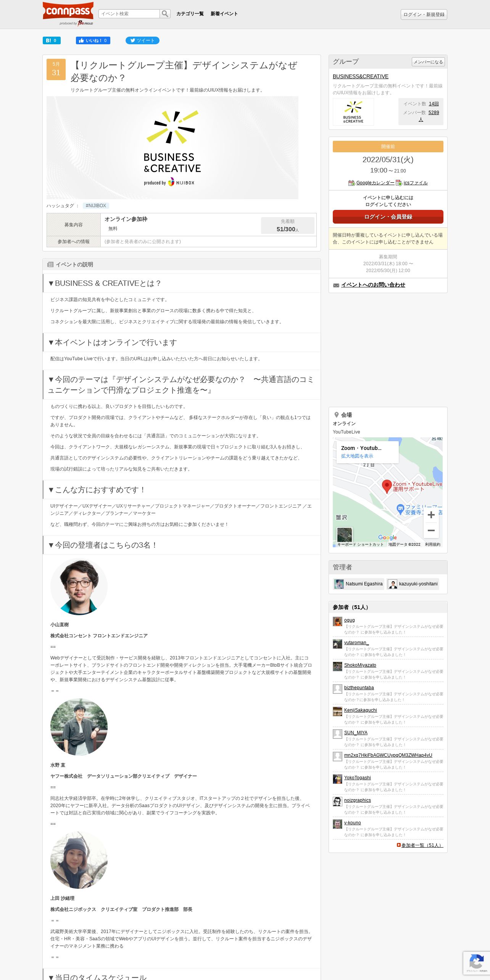Click the Hatena bookmark B! button
The height and width of the screenshot is (980, 490).
click(x=52, y=40)
